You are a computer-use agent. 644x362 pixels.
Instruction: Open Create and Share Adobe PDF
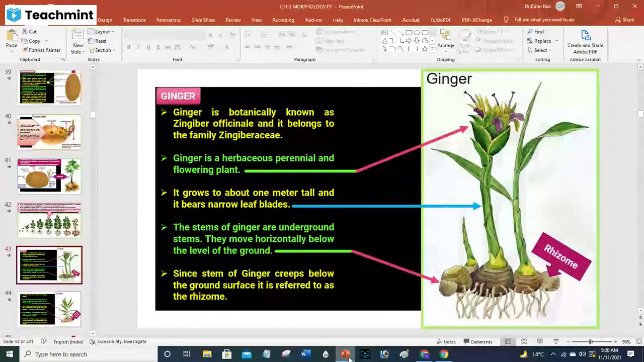point(585,40)
